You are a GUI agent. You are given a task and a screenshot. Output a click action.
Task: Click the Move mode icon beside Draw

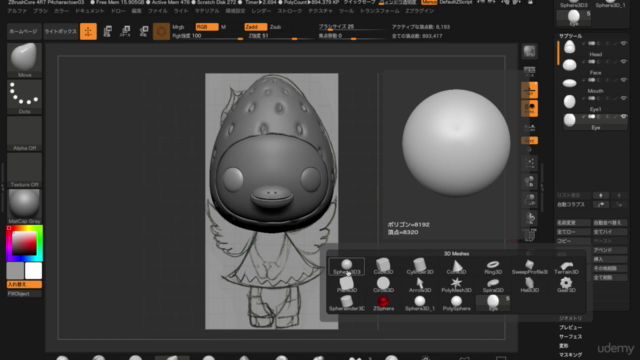pos(107,31)
